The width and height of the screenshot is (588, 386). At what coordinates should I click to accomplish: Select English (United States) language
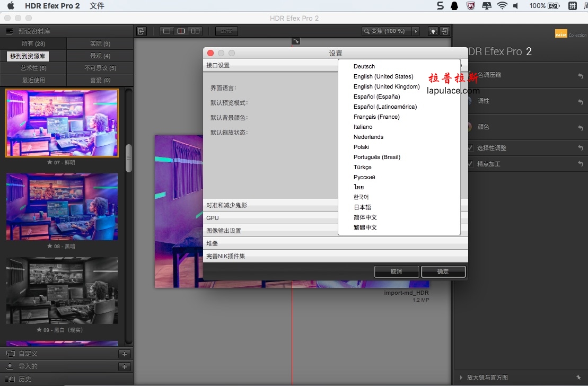[x=383, y=76]
